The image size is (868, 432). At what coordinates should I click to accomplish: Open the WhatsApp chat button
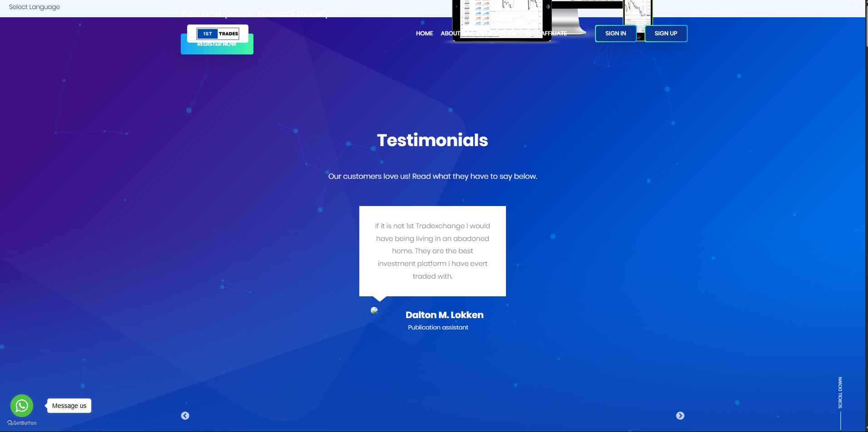tap(22, 406)
